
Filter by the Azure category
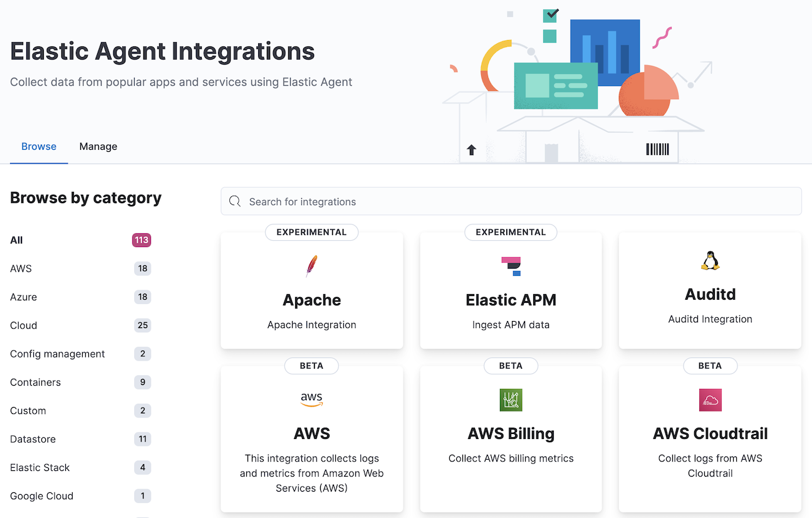pyautogui.click(x=23, y=297)
